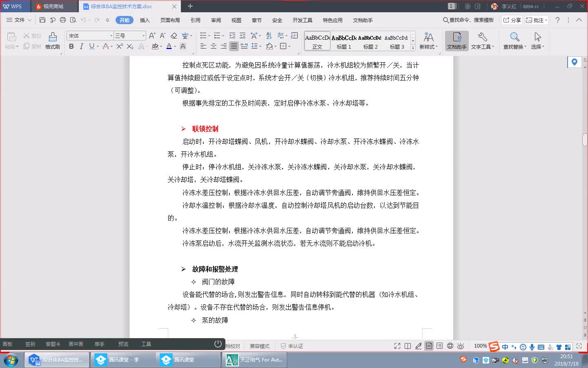
Task: Switch to the 引用 (References) tab
Action: [x=196, y=20]
